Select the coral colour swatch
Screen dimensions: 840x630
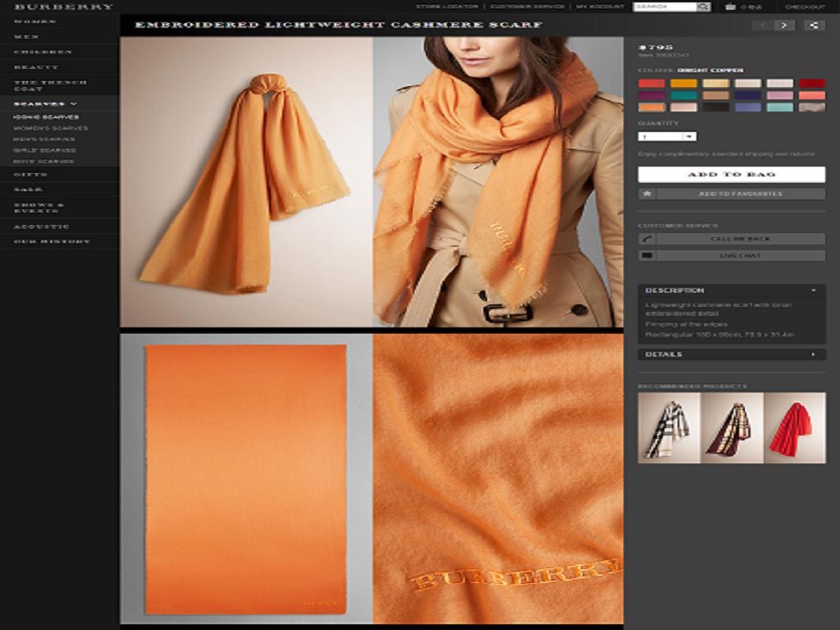point(812,95)
